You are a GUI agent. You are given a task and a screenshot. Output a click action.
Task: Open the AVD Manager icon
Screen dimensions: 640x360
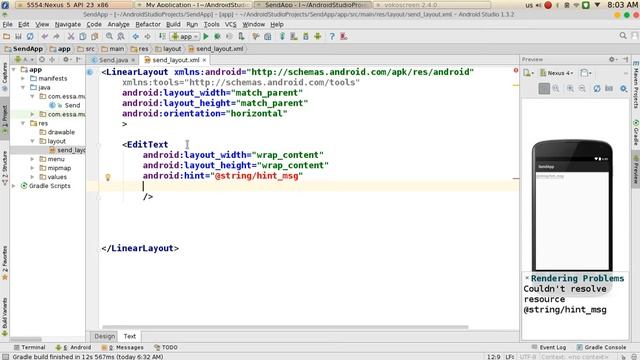[x=294, y=36]
